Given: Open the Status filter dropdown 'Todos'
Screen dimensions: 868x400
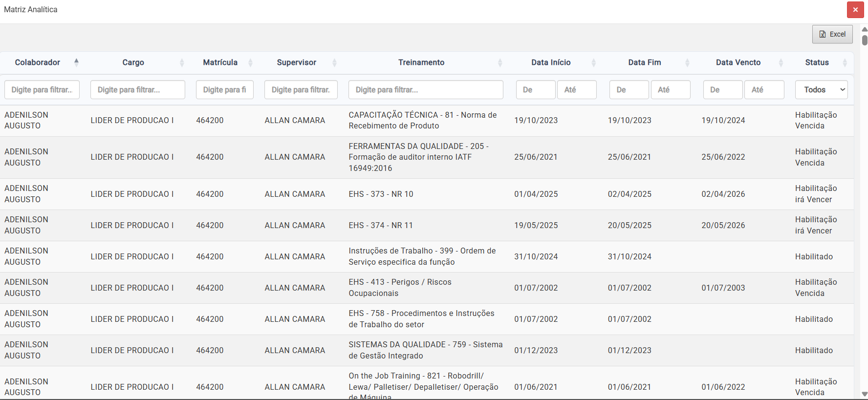Looking at the screenshot, I should [821, 90].
